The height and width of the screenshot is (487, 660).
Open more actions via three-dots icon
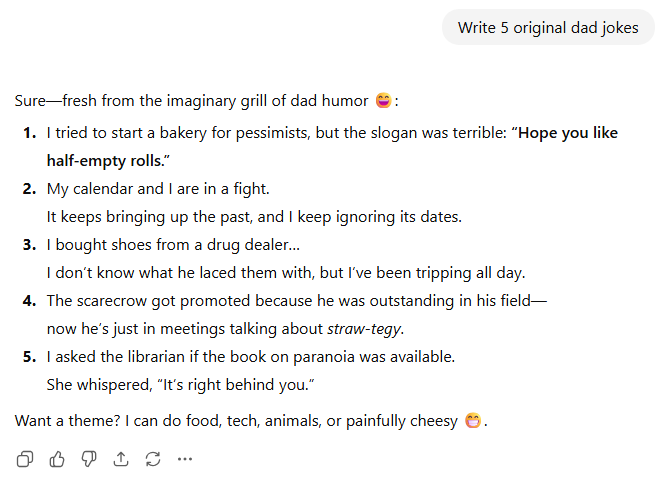point(184,459)
